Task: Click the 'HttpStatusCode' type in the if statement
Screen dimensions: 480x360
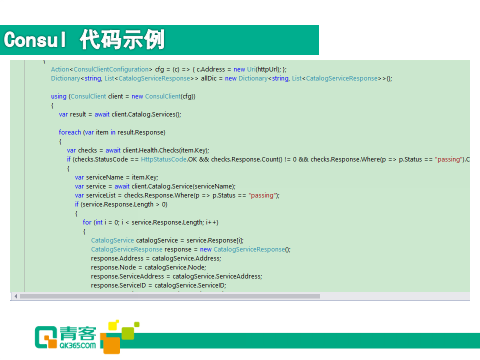Action: pyautogui.click(x=164, y=159)
